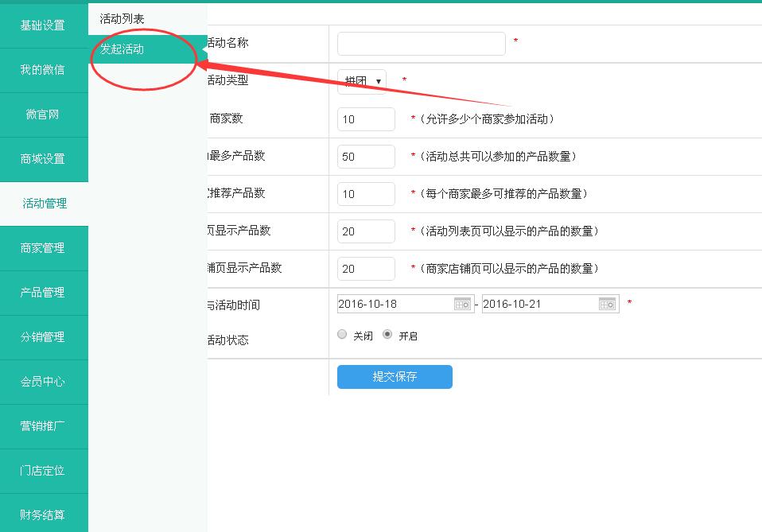
Task: Click the 提交保存 button
Action: click(x=395, y=377)
